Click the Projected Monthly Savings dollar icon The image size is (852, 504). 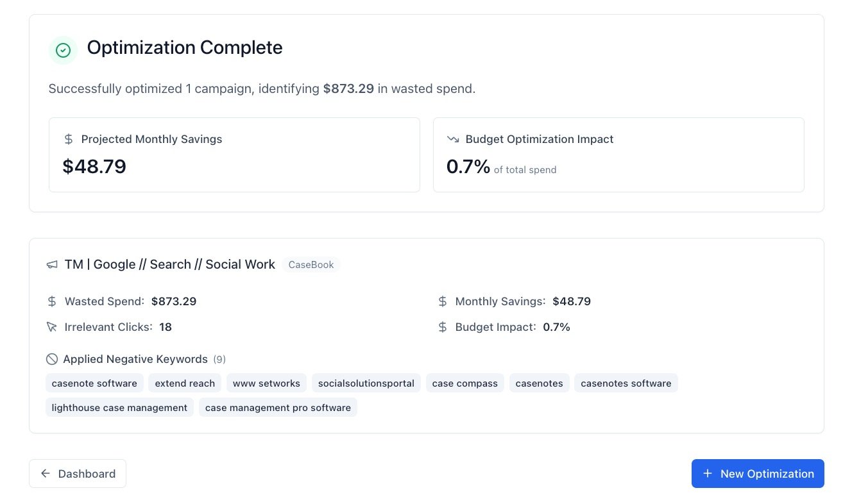69,139
